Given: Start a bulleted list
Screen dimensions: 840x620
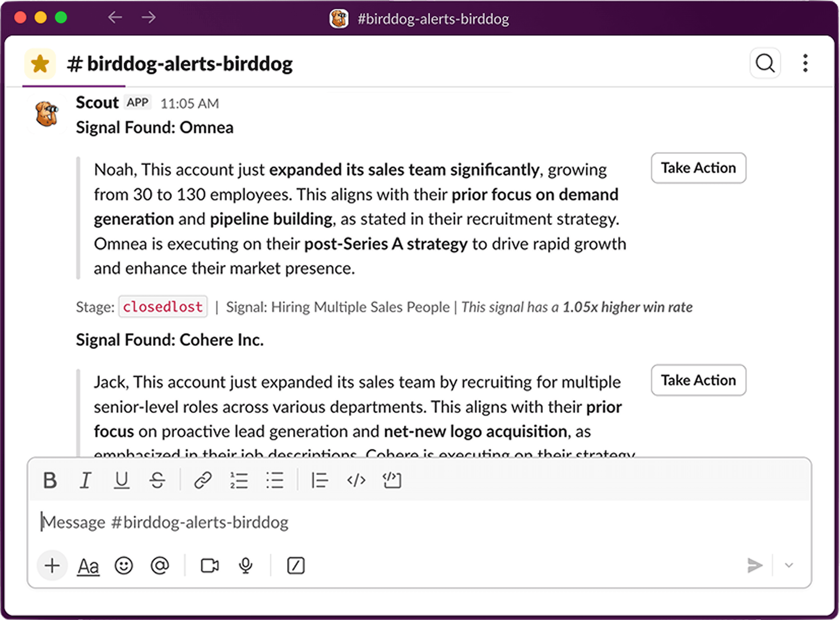Looking at the screenshot, I should coord(275,480).
